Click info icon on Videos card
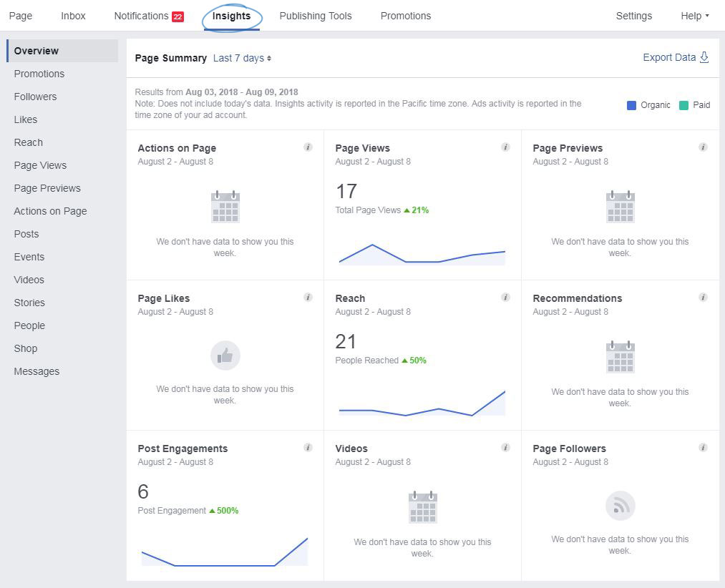 (x=505, y=448)
